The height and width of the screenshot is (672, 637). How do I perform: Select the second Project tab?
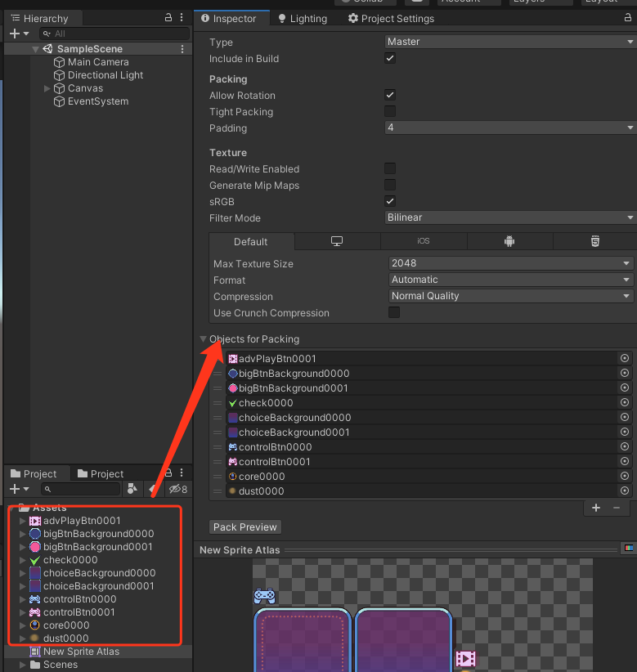point(101,473)
